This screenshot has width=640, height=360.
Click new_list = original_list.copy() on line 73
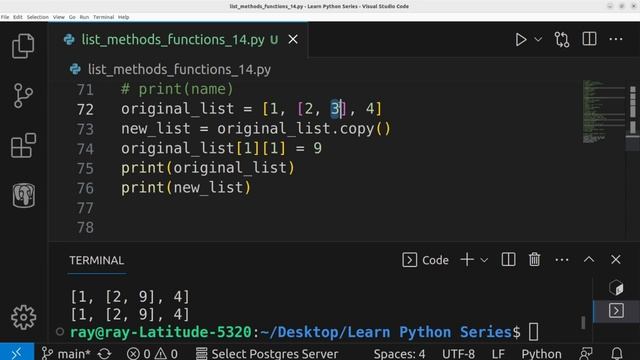click(256, 129)
